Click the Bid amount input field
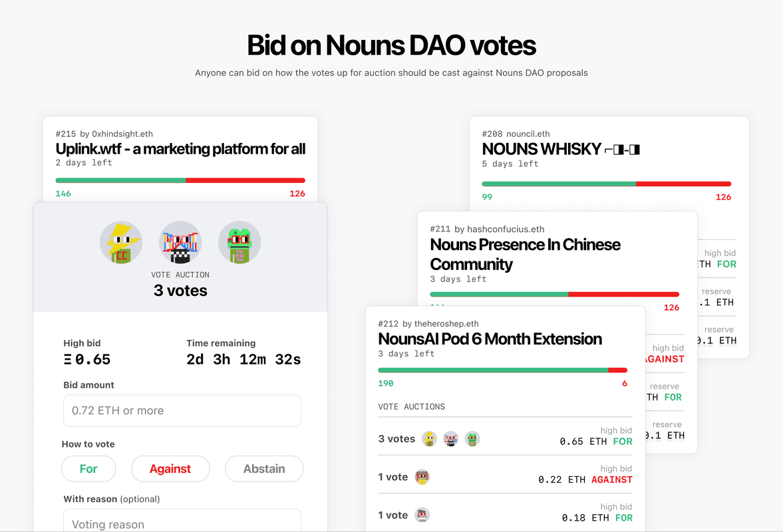Screen dimensions: 783x532 182,411
